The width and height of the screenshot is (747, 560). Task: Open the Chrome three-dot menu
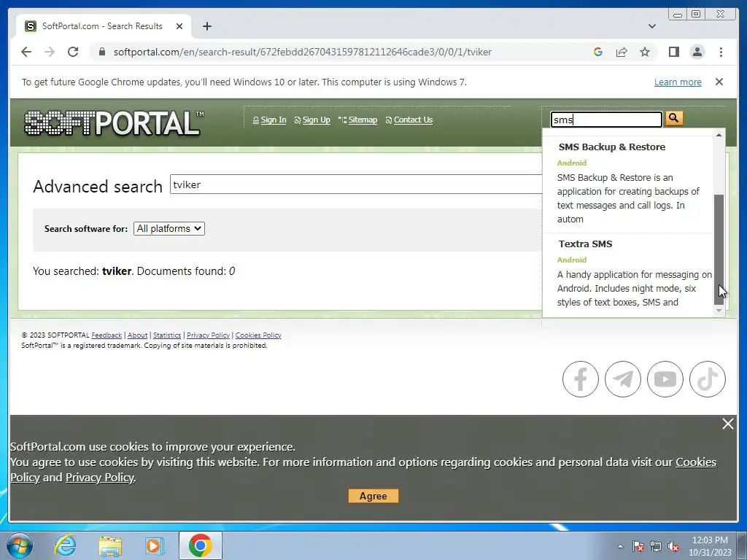pos(721,52)
